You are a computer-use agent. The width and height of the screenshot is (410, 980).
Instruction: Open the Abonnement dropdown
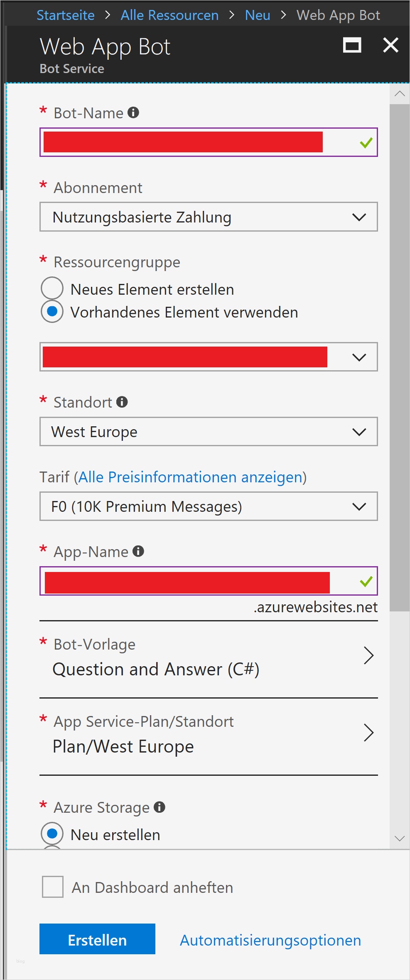[209, 217]
